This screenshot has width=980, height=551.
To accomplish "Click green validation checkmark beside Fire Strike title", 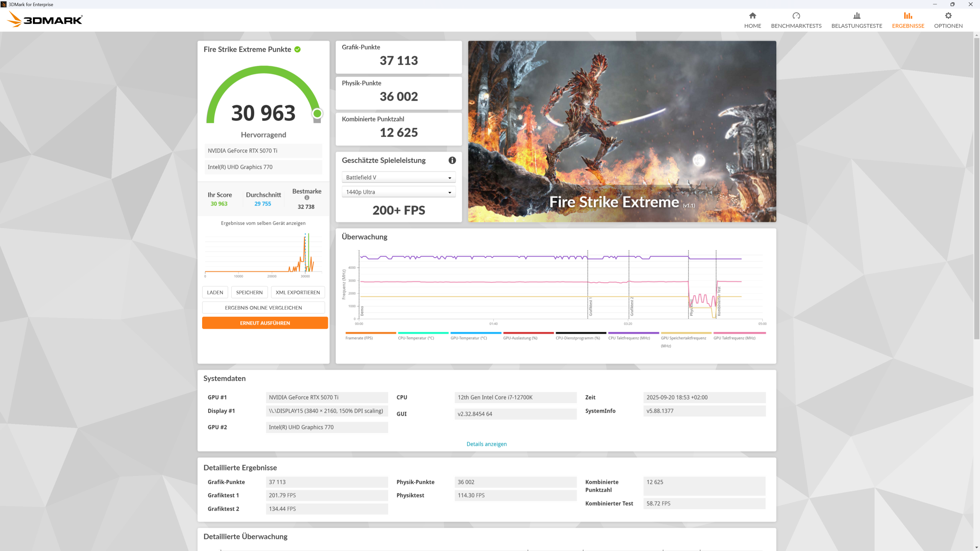I will pyautogui.click(x=297, y=49).
